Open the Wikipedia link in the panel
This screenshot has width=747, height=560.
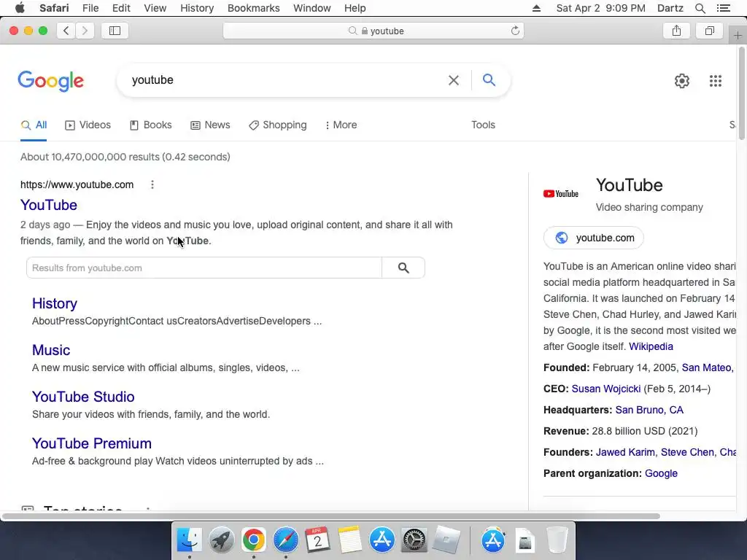pos(651,346)
